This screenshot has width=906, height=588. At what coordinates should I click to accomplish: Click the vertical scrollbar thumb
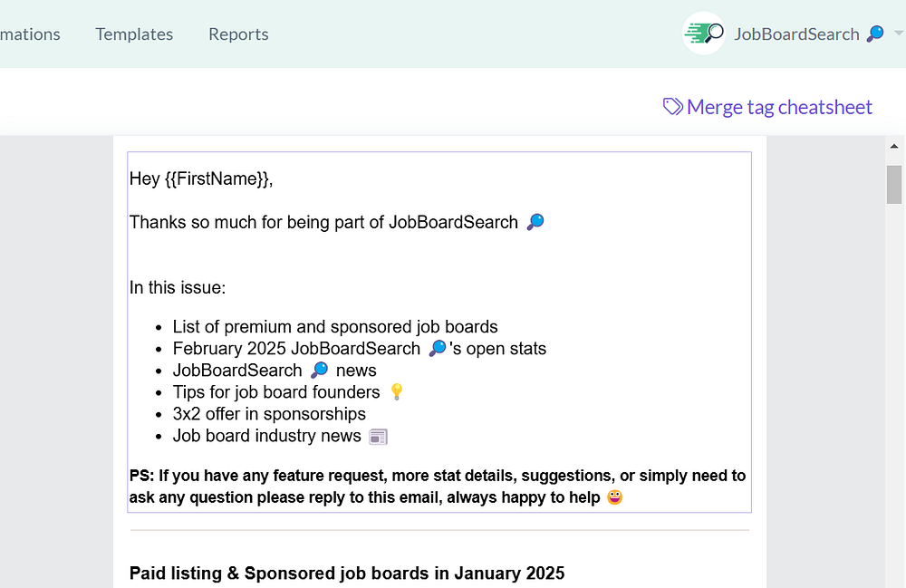(x=894, y=185)
